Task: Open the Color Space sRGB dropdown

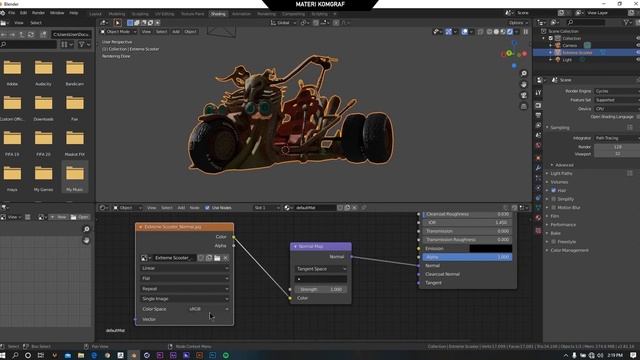Action: click(x=209, y=309)
